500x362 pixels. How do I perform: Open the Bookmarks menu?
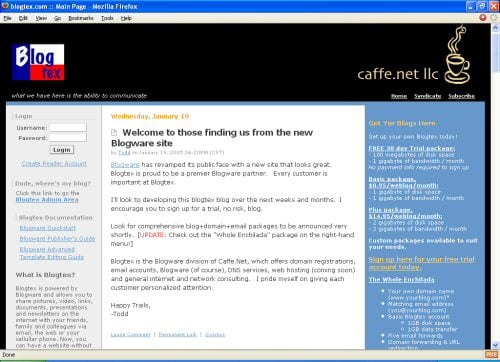(x=81, y=18)
